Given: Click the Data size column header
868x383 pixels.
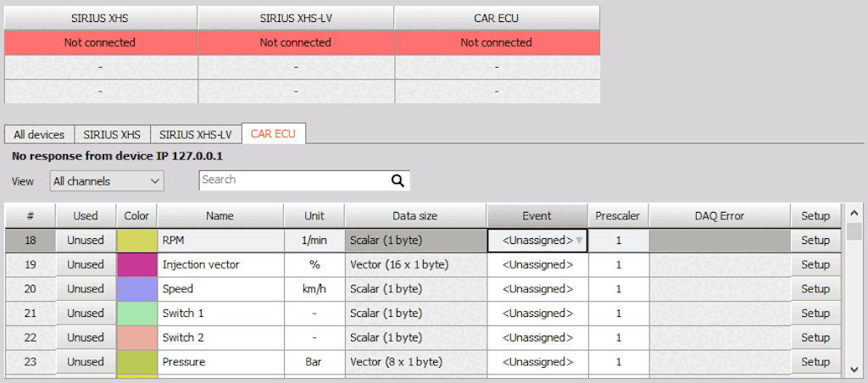Looking at the screenshot, I should click(x=415, y=216).
